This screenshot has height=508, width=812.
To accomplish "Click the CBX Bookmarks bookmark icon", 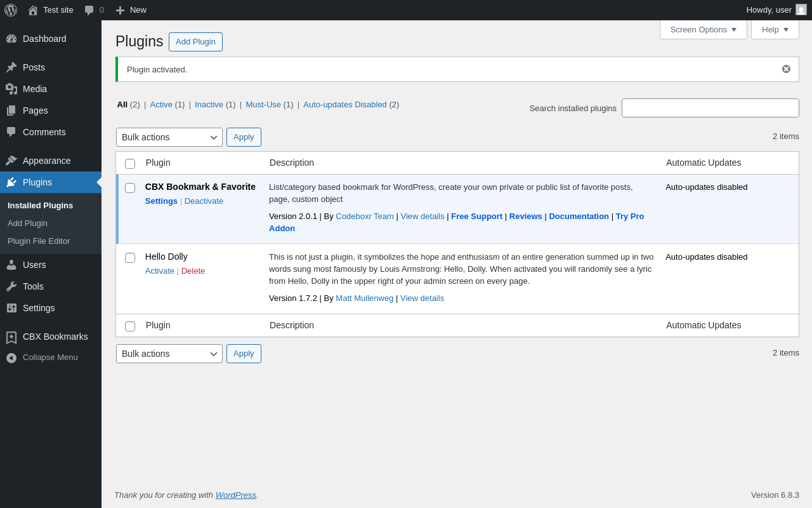I will 11,337.
